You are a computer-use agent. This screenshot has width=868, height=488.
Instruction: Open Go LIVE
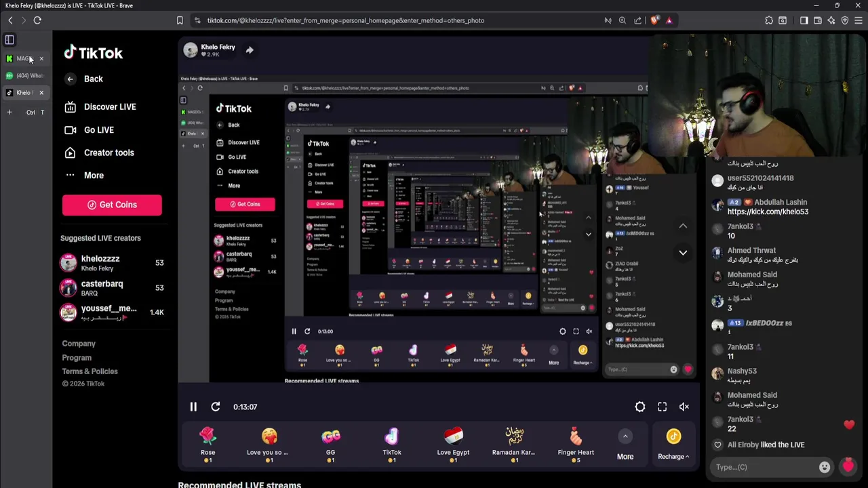(89, 130)
